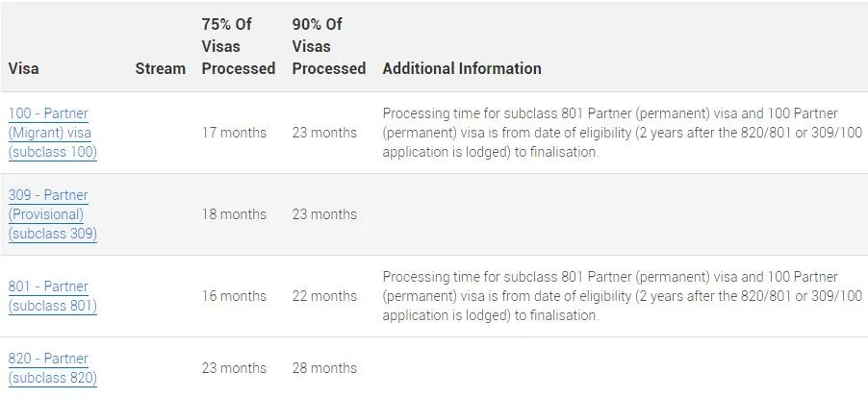Follow the 801 - Partner (subclass 801) link
The height and width of the screenshot is (398, 868).
point(53,296)
